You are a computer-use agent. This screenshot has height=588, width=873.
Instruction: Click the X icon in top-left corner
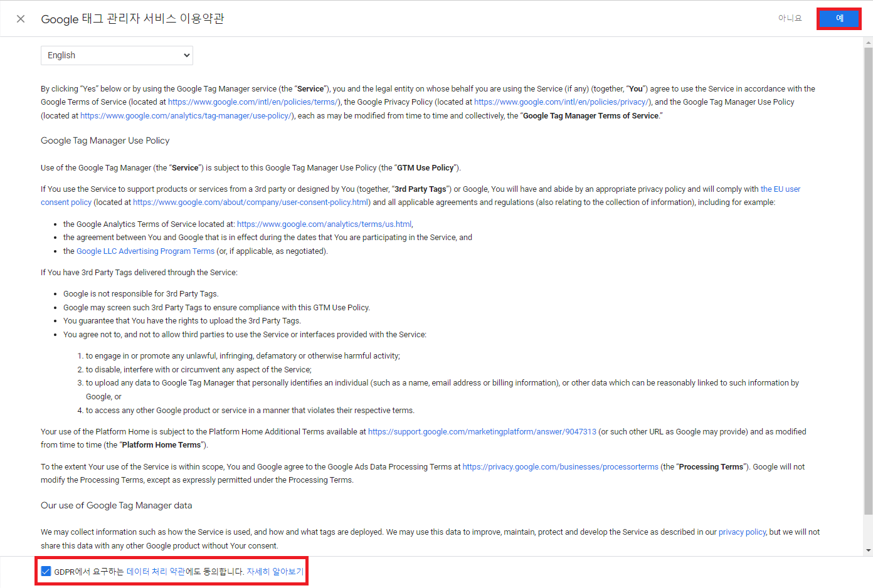point(20,18)
